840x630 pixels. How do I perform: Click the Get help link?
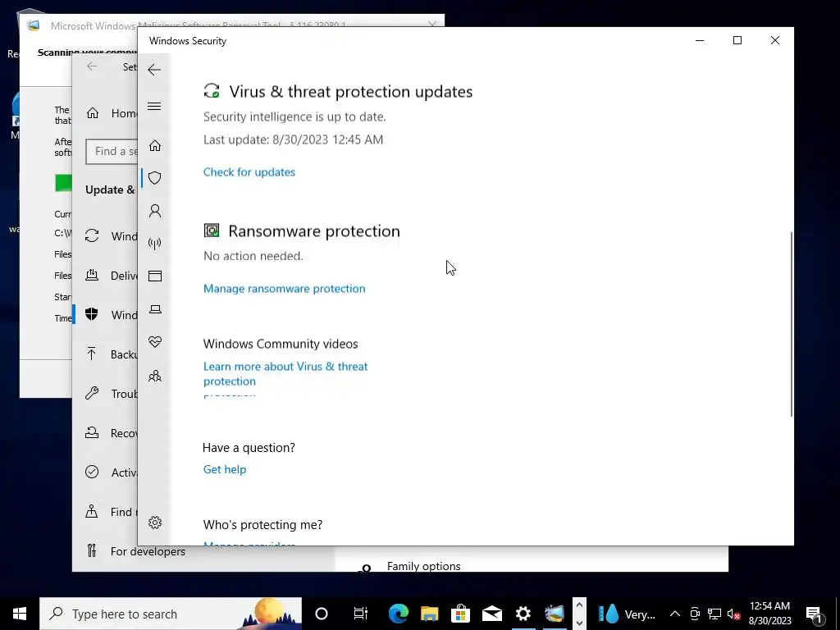tap(225, 469)
